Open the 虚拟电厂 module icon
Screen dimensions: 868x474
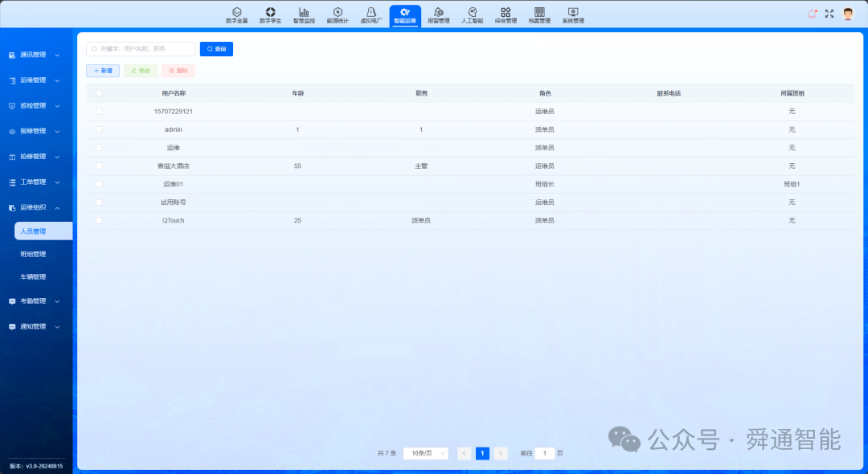[x=371, y=12]
